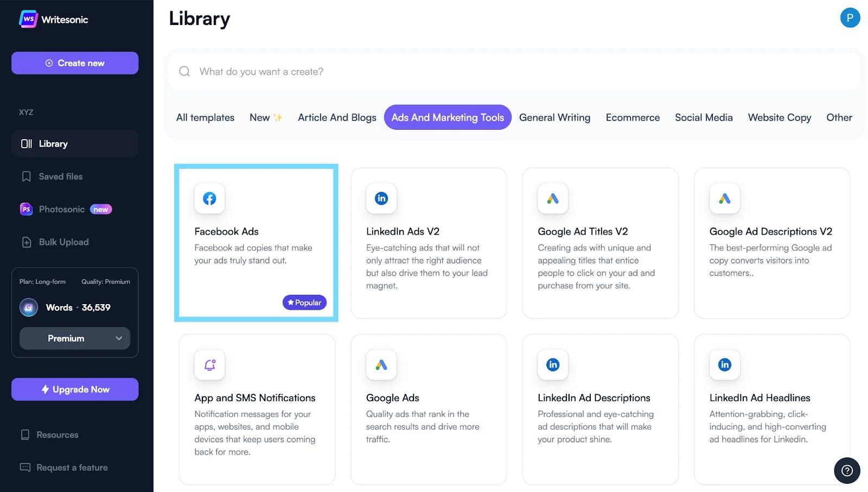Open Saved files from the sidebar
Screen dimensions: 868x492
(x=60, y=176)
